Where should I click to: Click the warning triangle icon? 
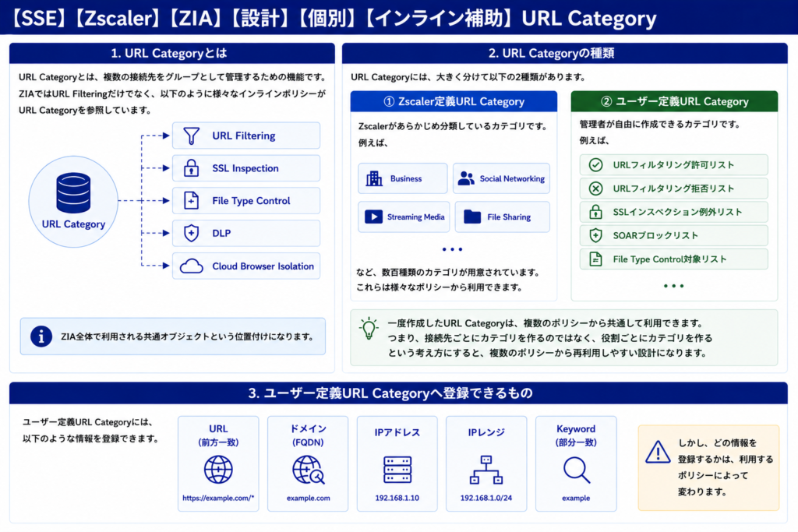pyautogui.click(x=658, y=452)
